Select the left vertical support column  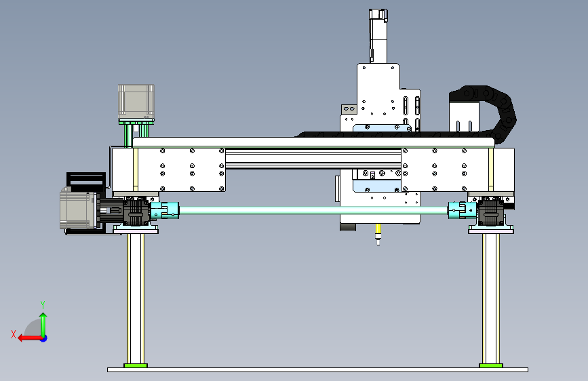click(136, 298)
